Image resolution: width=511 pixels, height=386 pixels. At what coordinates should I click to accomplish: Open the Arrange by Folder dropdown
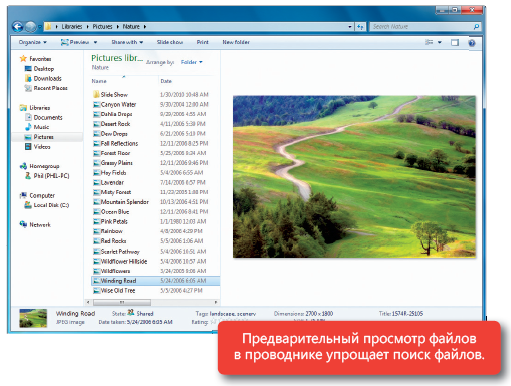(x=192, y=62)
